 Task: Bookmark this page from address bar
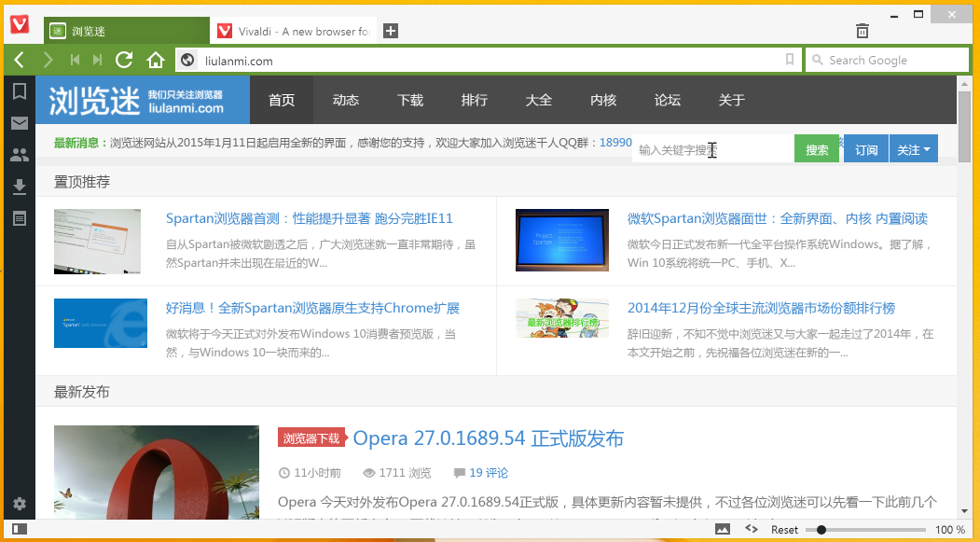click(x=790, y=60)
